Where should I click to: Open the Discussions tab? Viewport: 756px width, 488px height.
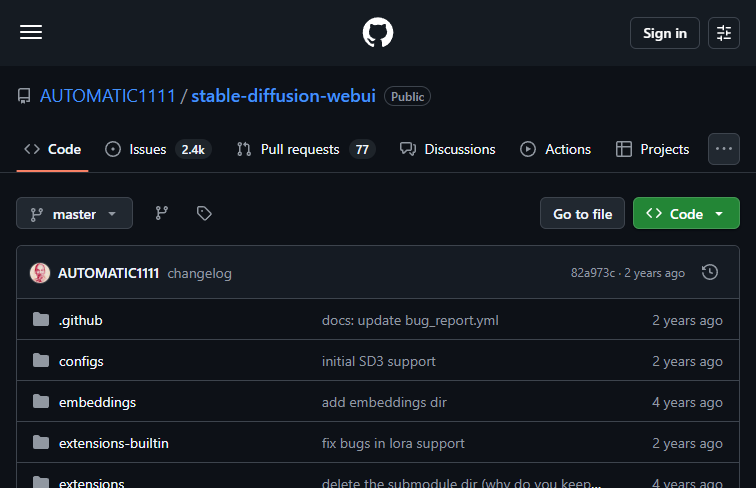point(447,149)
